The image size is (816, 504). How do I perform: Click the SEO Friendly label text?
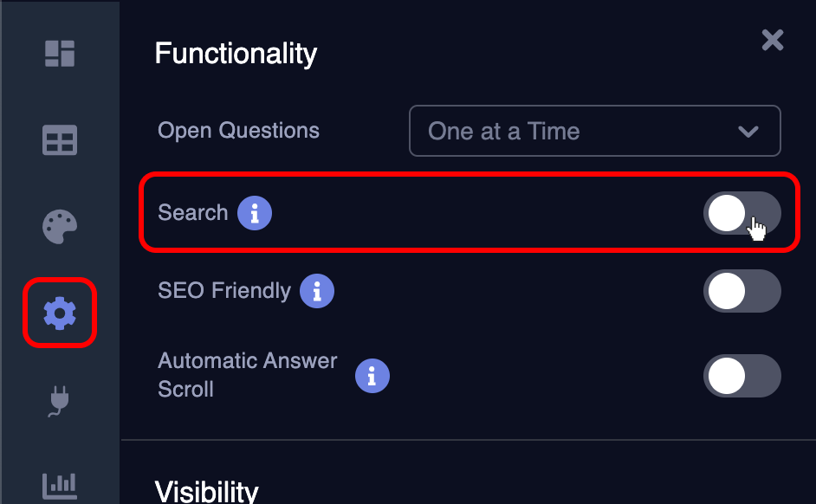tap(223, 291)
